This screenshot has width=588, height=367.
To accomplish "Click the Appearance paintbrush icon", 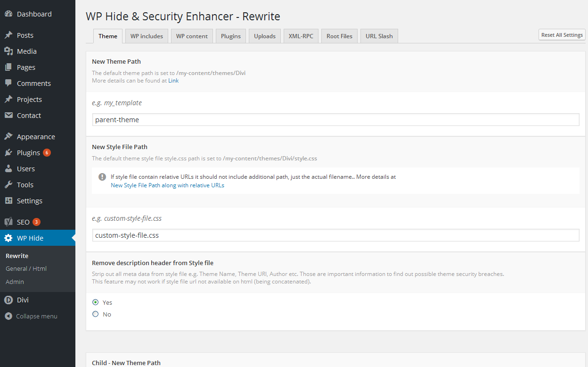I will pos(8,137).
